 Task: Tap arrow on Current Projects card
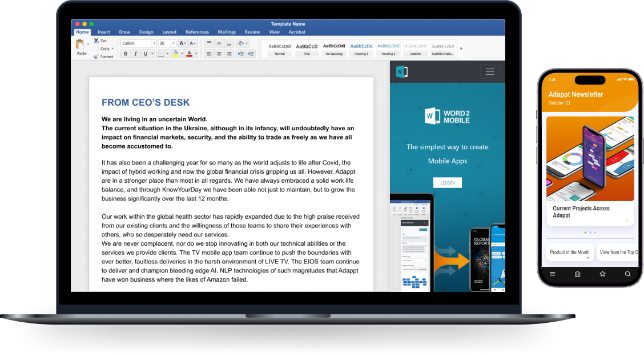626,221
